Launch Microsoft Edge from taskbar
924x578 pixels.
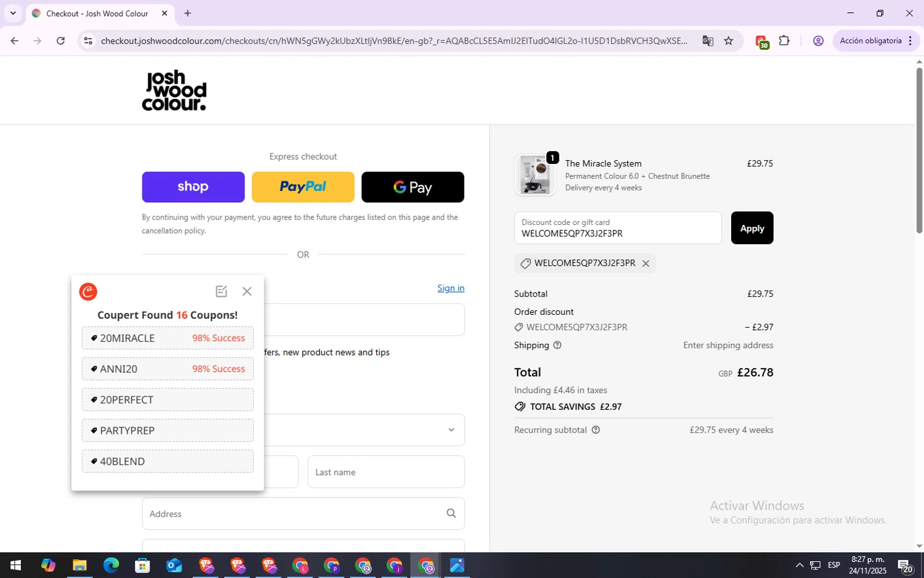[x=111, y=565]
